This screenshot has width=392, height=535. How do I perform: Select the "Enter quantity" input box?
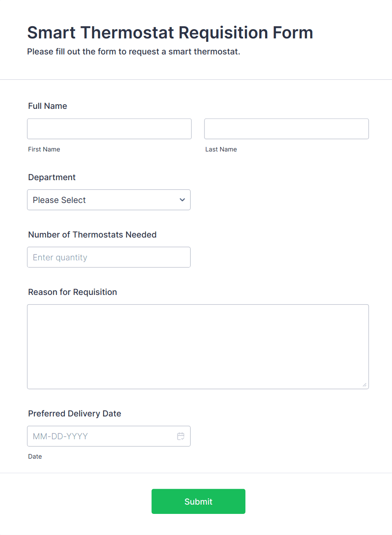pyautogui.click(x=109, y=257)
